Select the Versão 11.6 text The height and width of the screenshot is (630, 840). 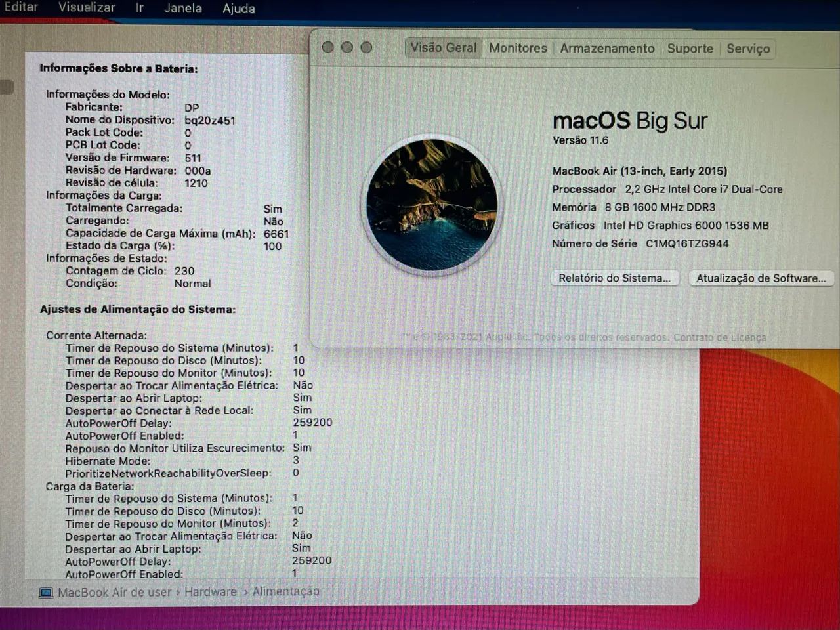(581, 140)
